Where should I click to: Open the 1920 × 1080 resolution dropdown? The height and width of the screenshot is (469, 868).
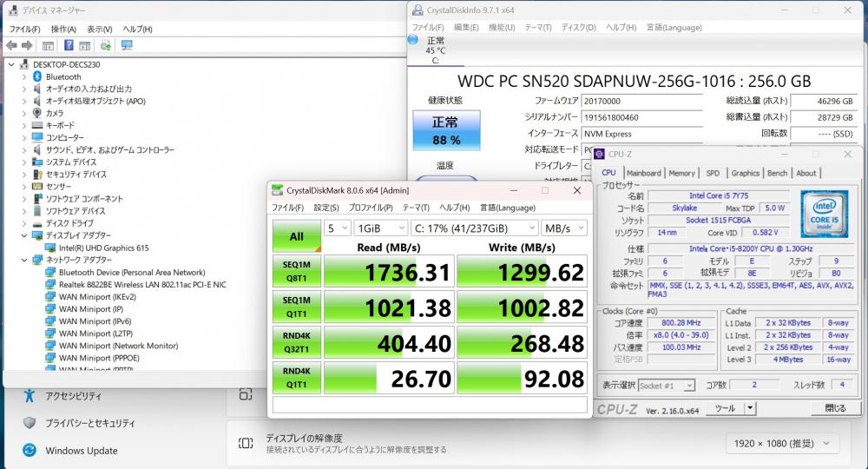(x=782, y=444)
